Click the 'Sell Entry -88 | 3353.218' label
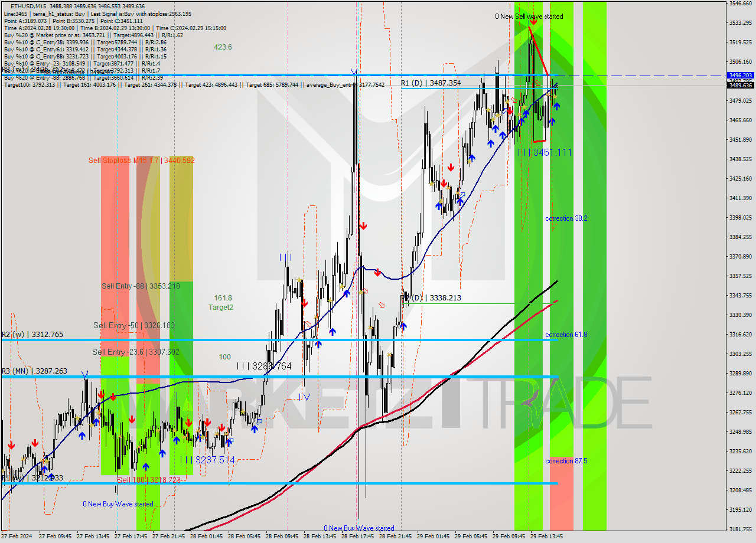Image resolution: width=756 pixels, height=543 pixels. pyautogui.click(x=141, y=286)
